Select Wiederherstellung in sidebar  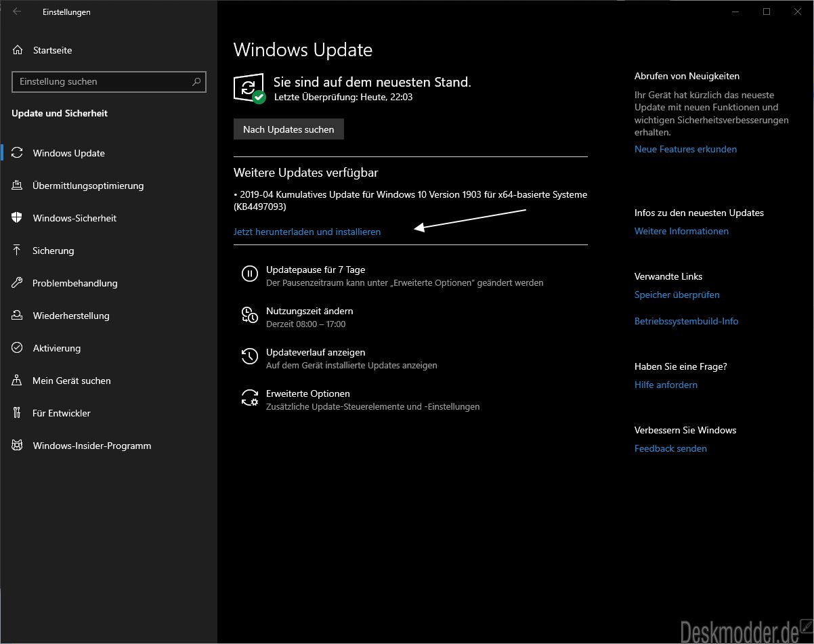[108, 316]
